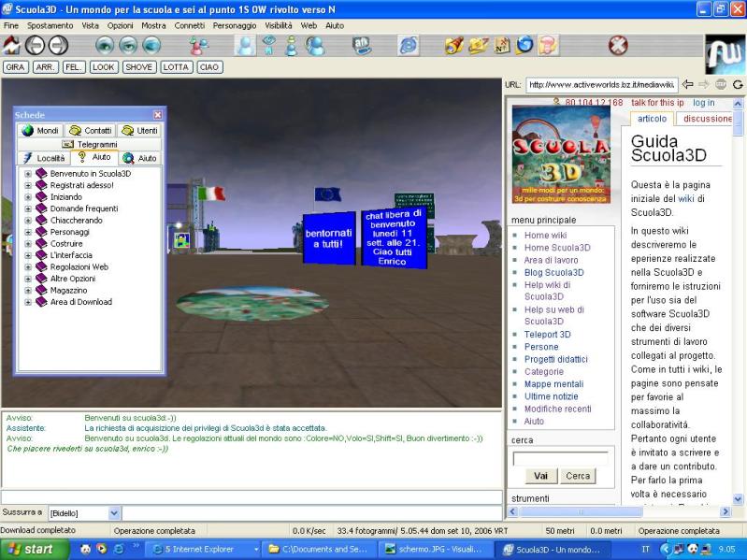Expand Domande frequenti tree node
747x560 pixels.
(28, 208)
